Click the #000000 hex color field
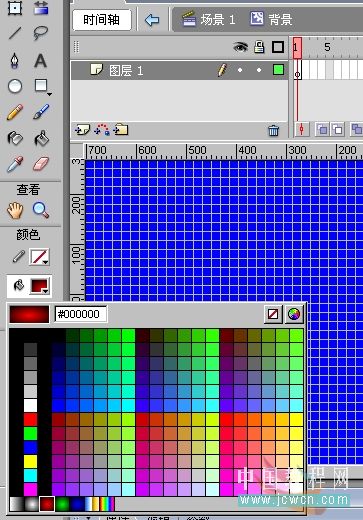363x520 pixels. [81, 314]
